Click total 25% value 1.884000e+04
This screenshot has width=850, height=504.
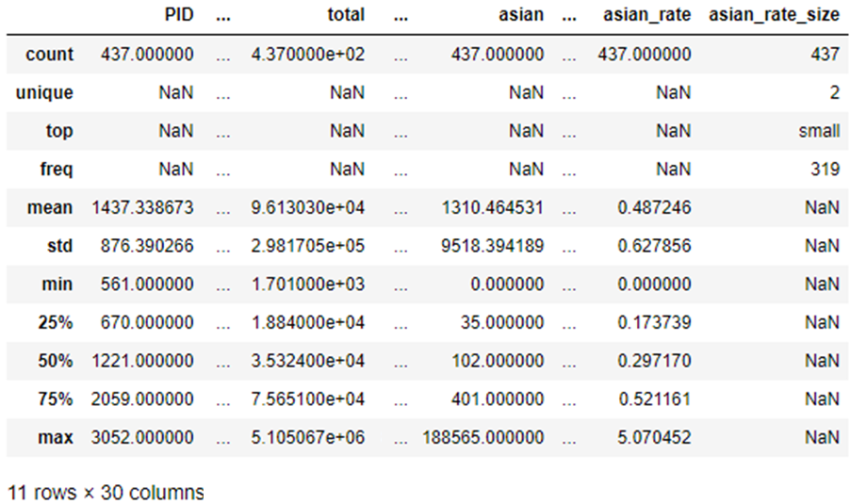click(308, 322)
